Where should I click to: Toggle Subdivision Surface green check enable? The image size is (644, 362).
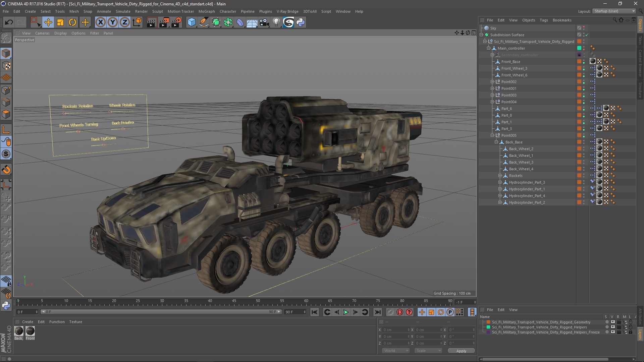[587, 35]
